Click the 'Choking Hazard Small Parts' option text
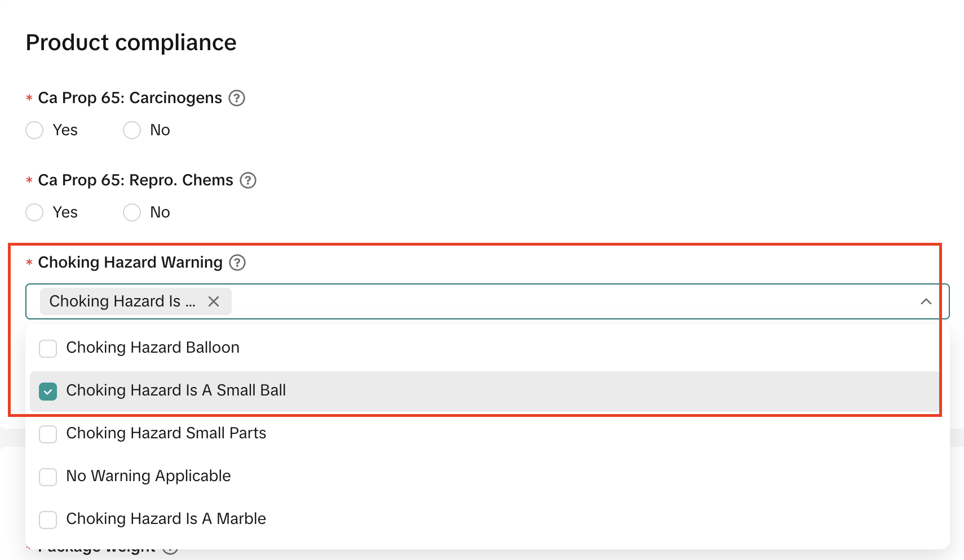 (x=166, y=433)
